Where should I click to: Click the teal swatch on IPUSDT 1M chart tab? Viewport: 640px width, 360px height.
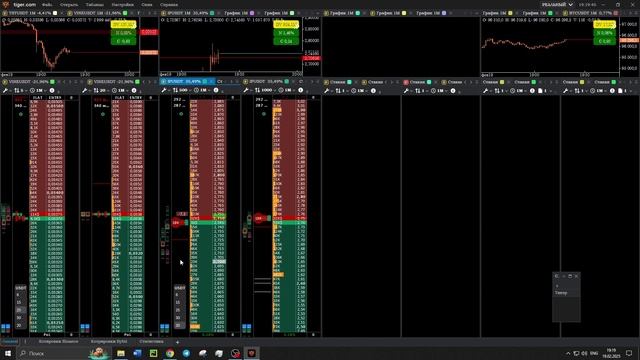click(212, 13)
